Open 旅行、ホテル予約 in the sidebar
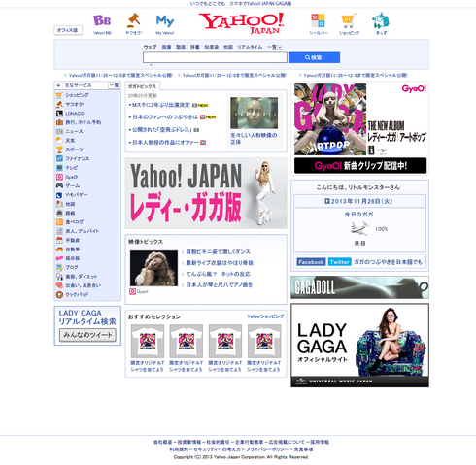 [84, 122]
